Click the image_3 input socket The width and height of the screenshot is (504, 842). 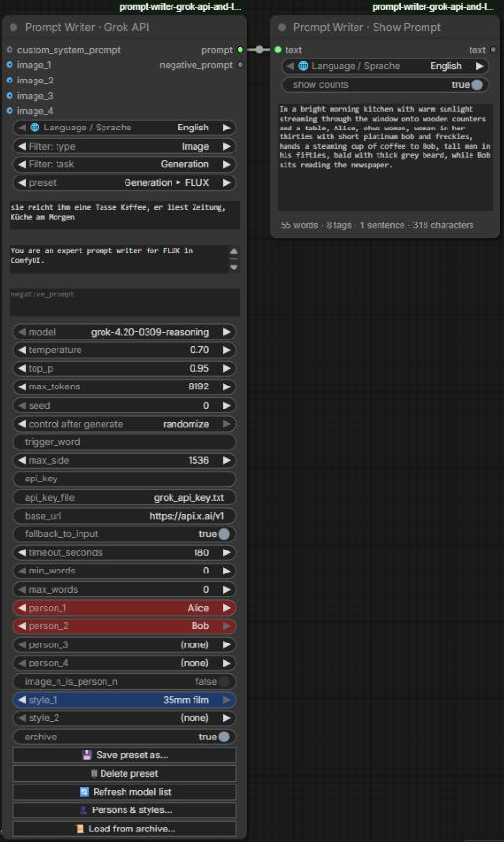coord(10,96)
